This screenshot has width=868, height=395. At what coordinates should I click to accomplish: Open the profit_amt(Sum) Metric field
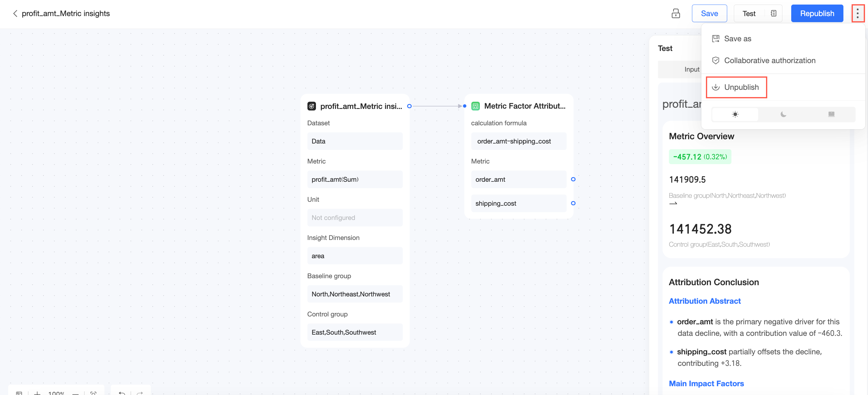[x=354, y=180]
